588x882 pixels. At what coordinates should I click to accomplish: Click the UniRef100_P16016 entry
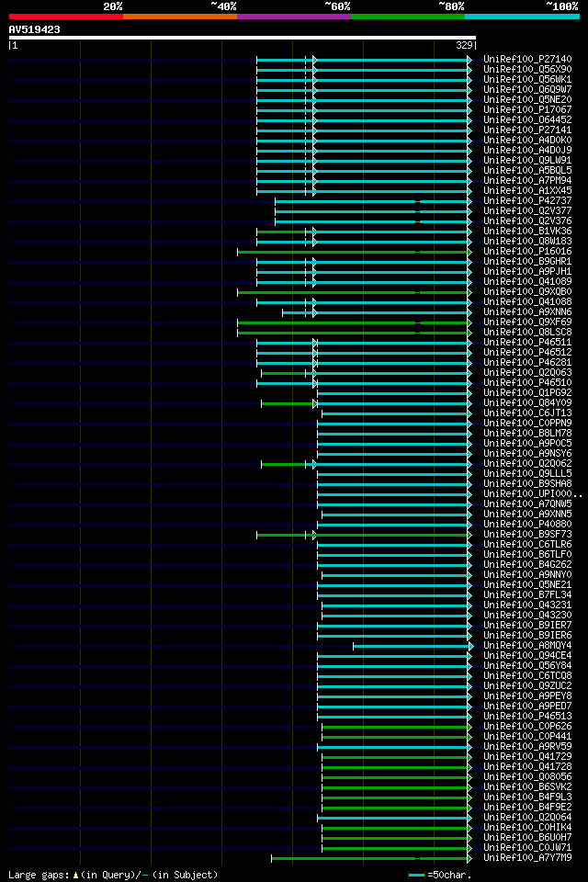(x=527, y=252)
